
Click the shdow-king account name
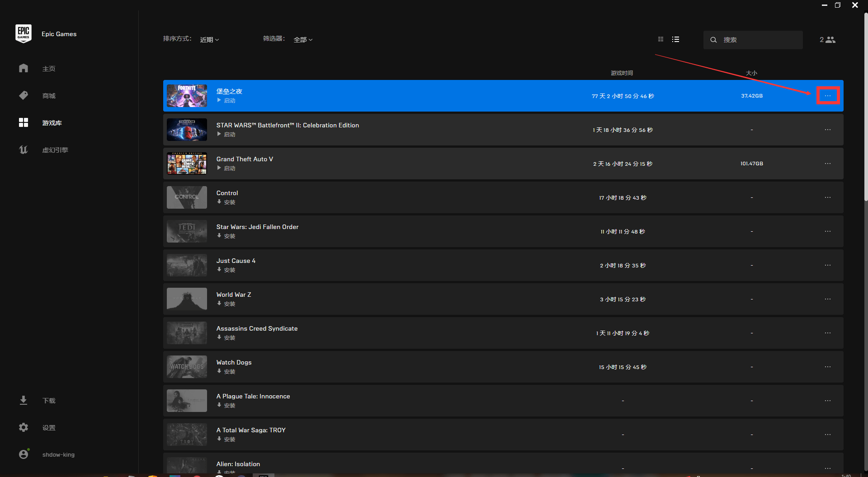pos(58,455)
